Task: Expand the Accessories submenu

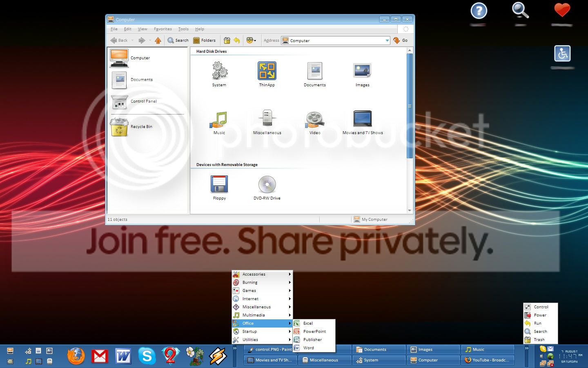Action: tap(262, 274)
